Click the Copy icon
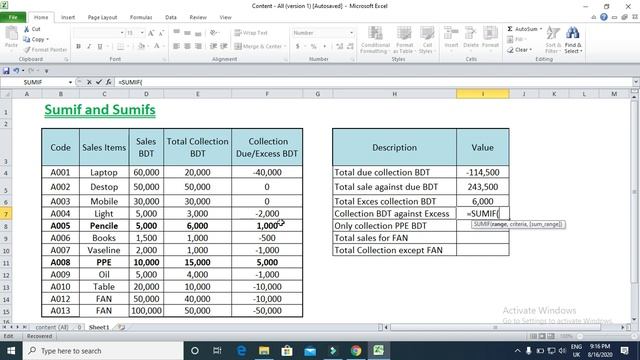The height and width of the screenshot is (360, 640). pos(27,40)
